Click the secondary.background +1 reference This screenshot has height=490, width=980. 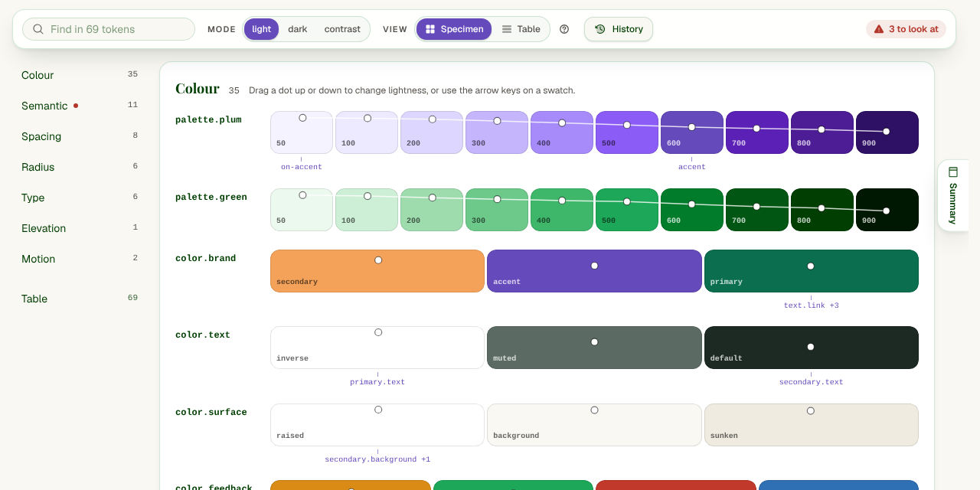click(x=377, y=459)
